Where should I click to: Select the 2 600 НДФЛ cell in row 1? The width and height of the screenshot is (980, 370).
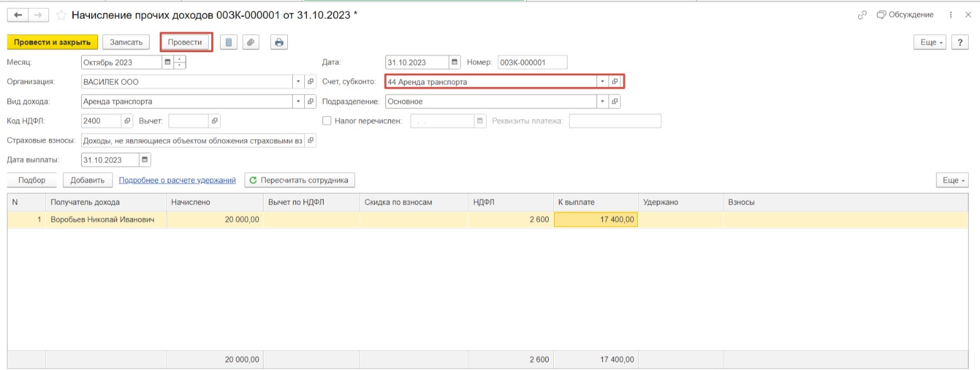pos(511,220)
